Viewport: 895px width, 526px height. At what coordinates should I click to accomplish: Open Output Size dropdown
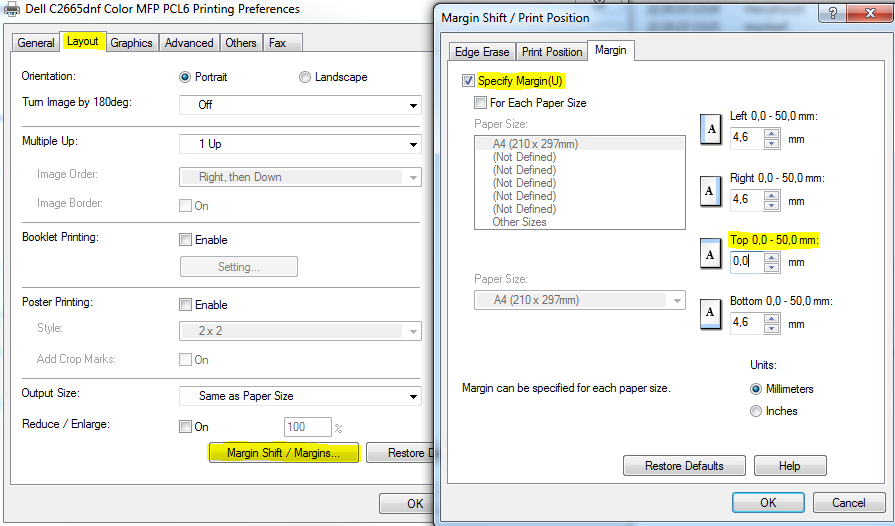point(300,396)
